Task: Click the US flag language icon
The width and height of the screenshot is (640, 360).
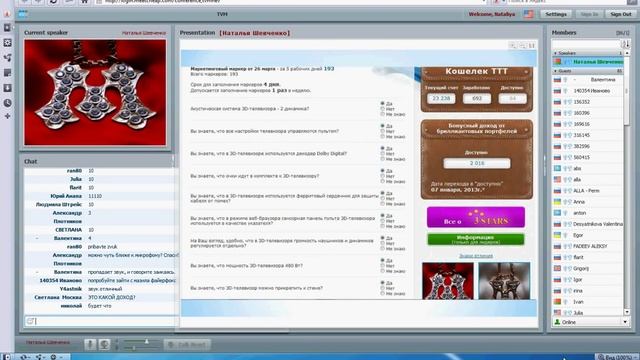Action: point(529,14)
